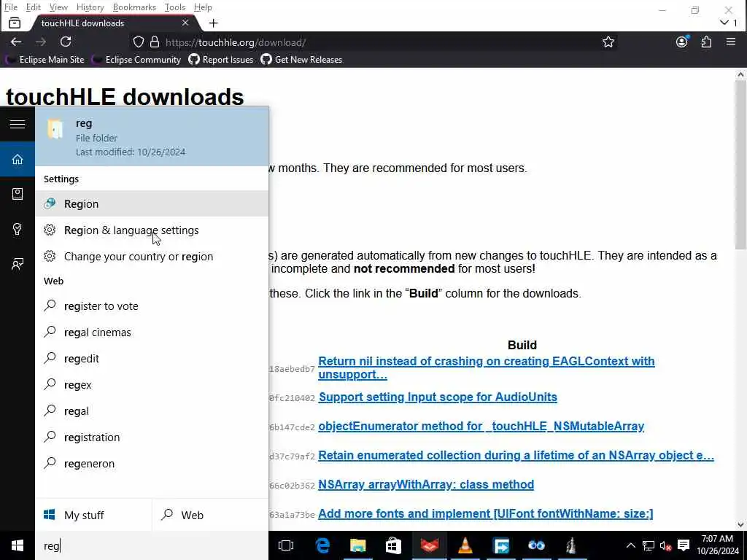
Task: Go back using browser back arrow
Action: point(16,42)
